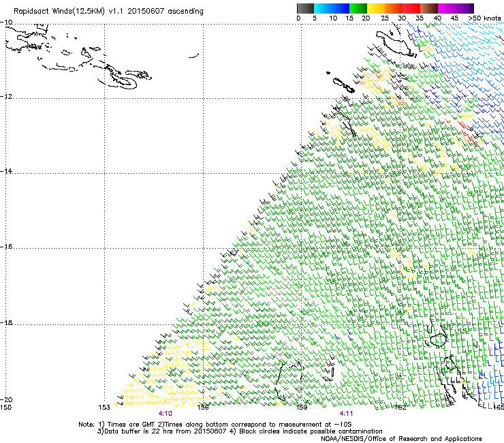504x443 pixels.
Task: Click the yellow 20-25 knots legend swatch
Action: pyautogui.click(x=376, y=8)
